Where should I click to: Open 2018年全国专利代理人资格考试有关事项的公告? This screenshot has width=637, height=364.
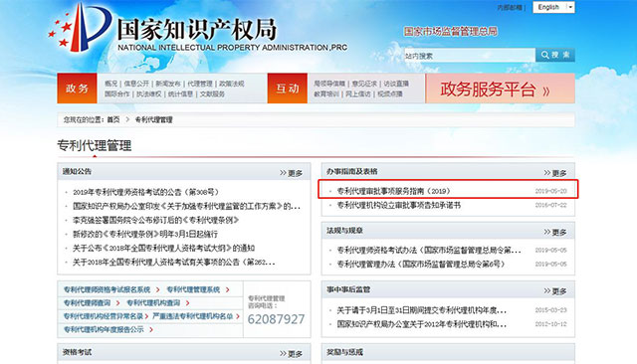(x=174, y=263)
